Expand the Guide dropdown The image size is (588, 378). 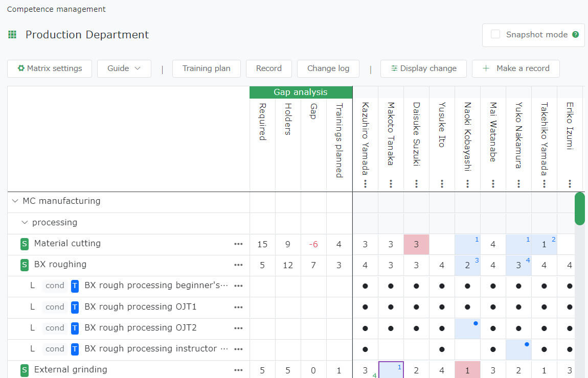pyautogui.click(x=124, y=68)
